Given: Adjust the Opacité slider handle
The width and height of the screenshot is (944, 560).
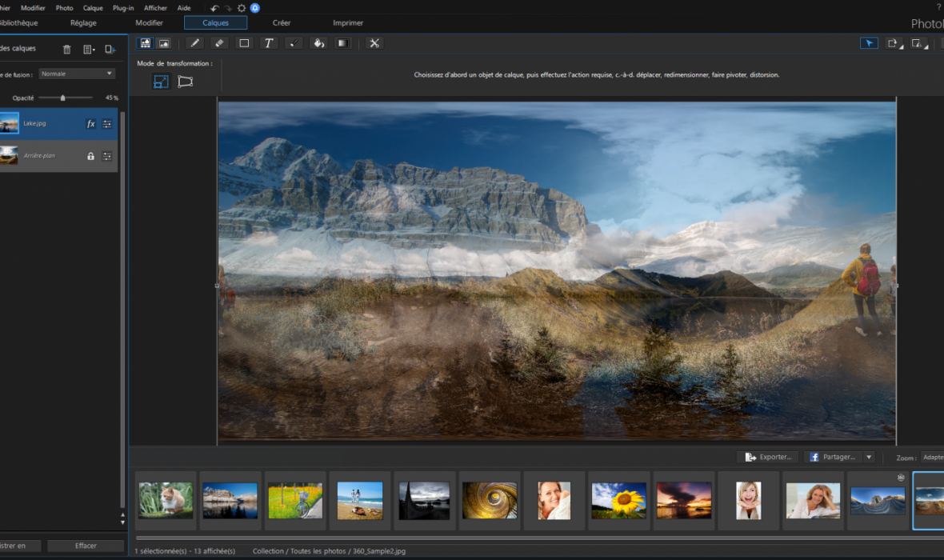Looking at the screenshot, I should click(x=63, y=98).
